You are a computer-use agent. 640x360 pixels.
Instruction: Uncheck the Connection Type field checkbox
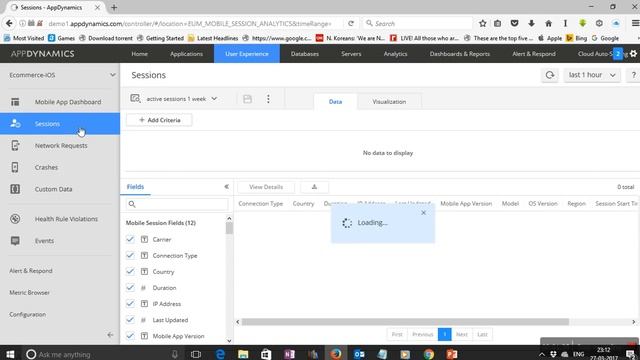(130, 256)
